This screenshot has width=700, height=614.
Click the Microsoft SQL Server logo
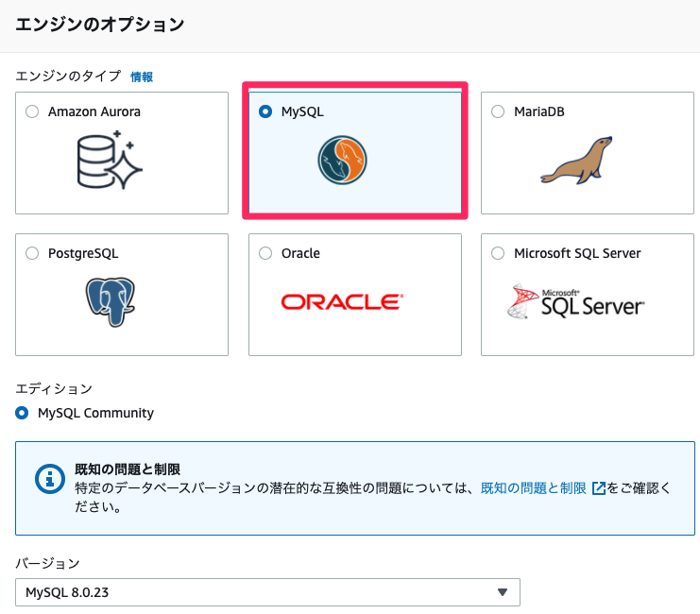tap(576, 302)
